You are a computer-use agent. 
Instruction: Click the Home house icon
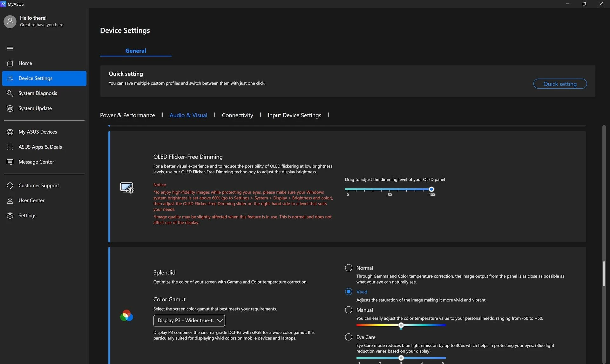point(10,63)
